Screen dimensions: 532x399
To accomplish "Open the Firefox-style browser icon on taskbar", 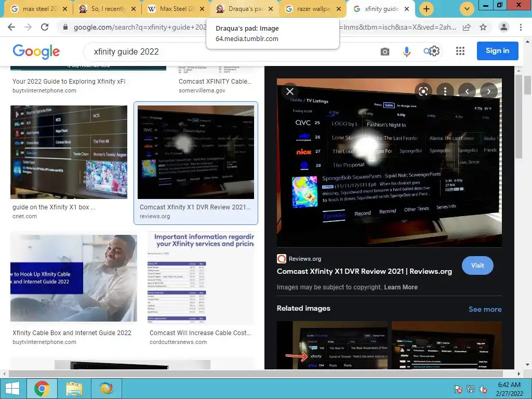I will (x=106, y=389).
